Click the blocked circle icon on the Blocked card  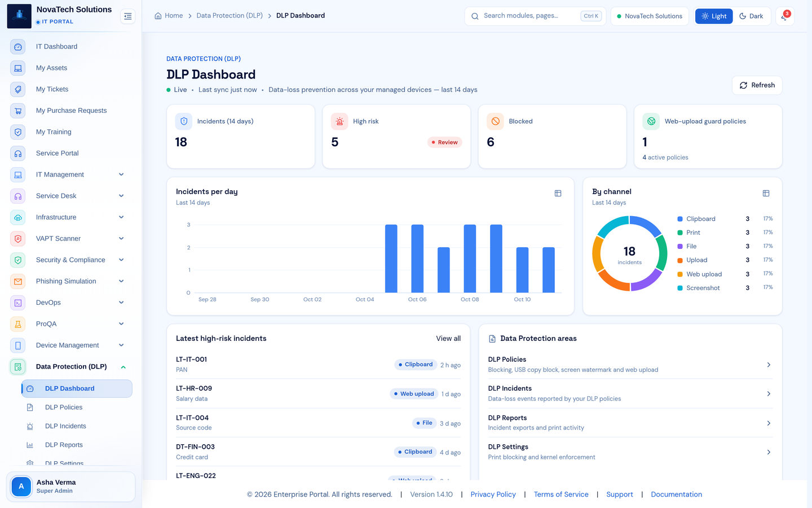[x=495, y=121]
